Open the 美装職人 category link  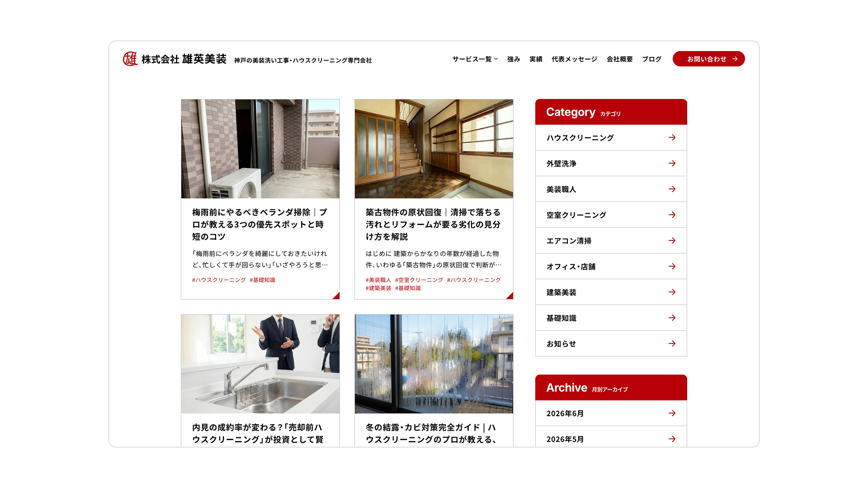click(x=611, y=189)
